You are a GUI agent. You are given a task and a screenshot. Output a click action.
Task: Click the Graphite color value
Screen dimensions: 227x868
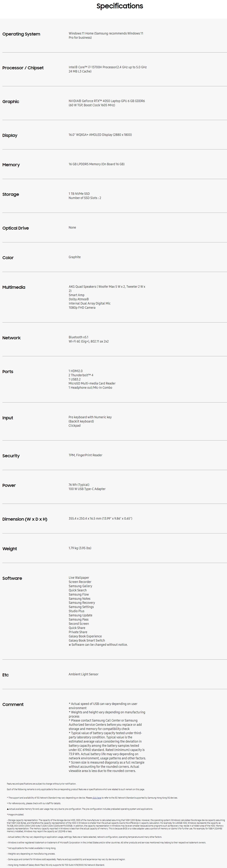click(x=75, y=257)
